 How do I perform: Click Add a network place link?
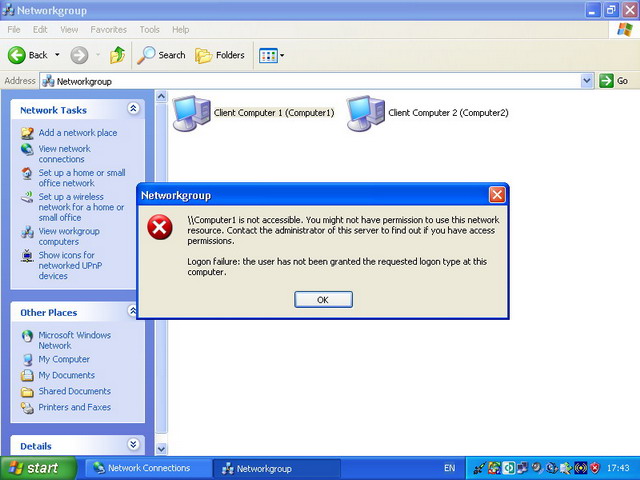click(78, 133)
